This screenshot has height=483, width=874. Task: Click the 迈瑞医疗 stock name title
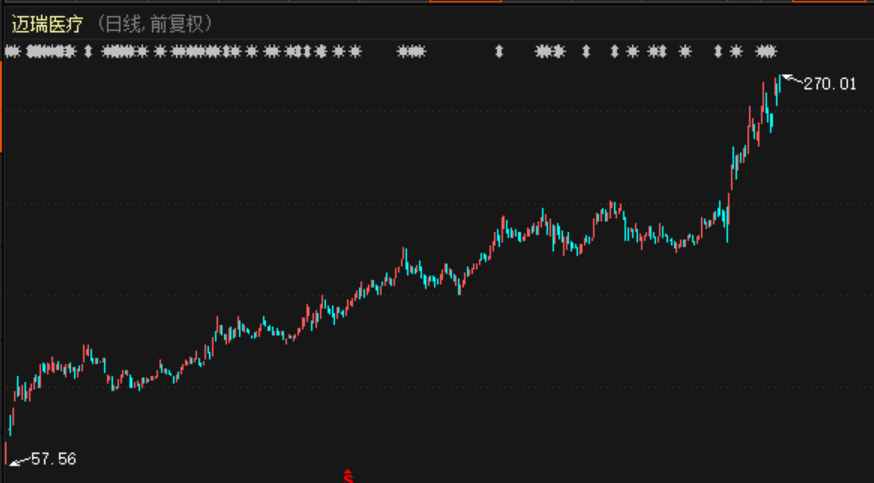(47, 25)
